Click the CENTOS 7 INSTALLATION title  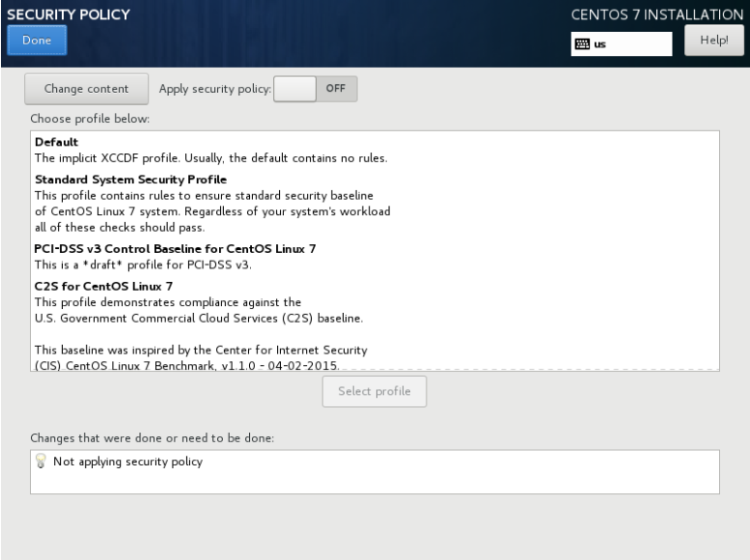[657, 15]
